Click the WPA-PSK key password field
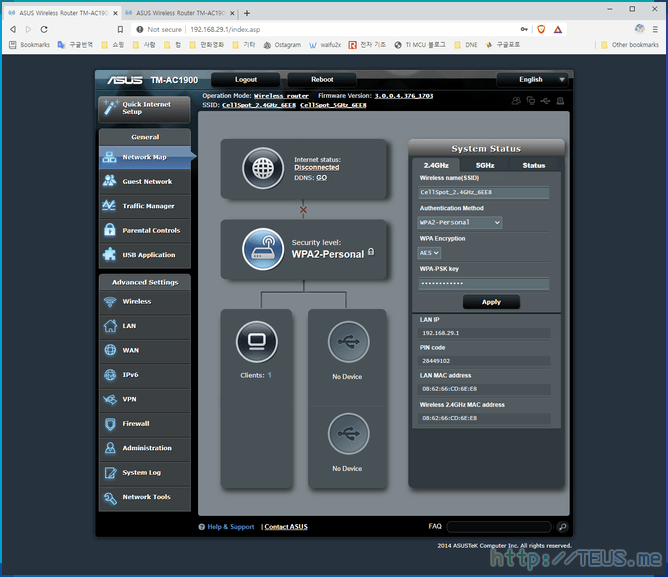Screen dimensions: 668x577 [x=484, y=284]
